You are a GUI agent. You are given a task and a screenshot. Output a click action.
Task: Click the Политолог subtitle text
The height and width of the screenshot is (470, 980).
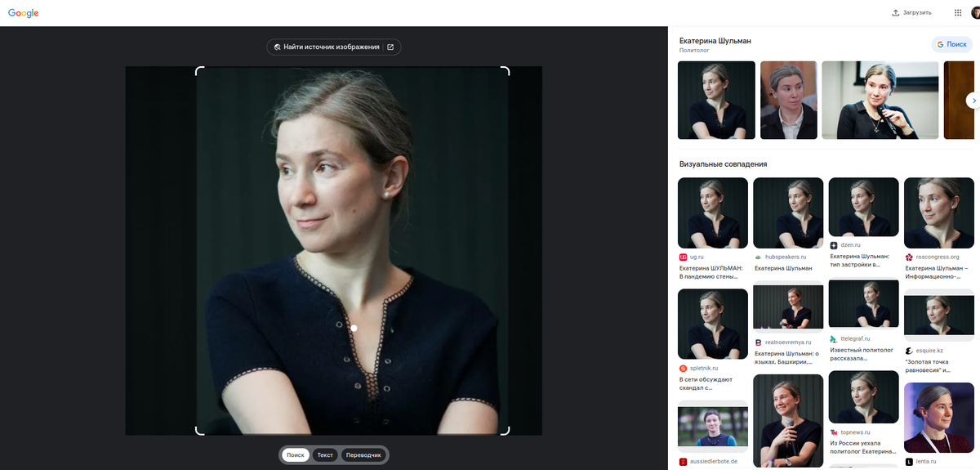[x=695, y=51]
